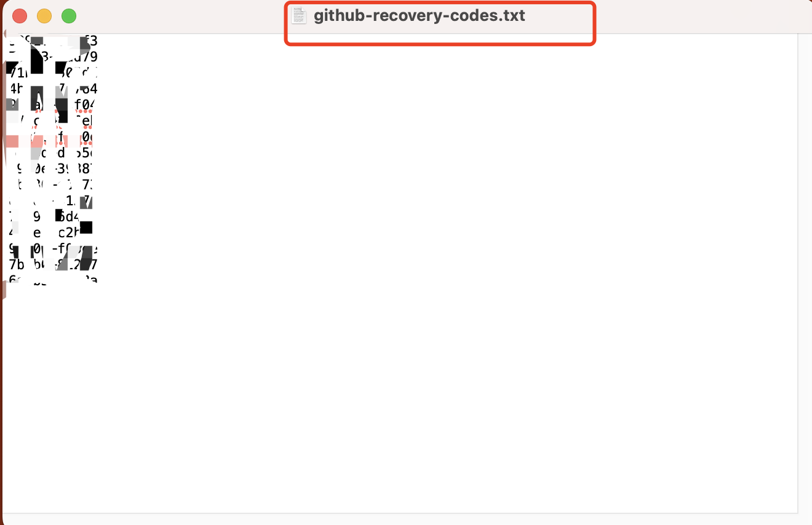Click the github-recovery-codes.txt window title
Screen dimensions: 812x525
point(420,15)
